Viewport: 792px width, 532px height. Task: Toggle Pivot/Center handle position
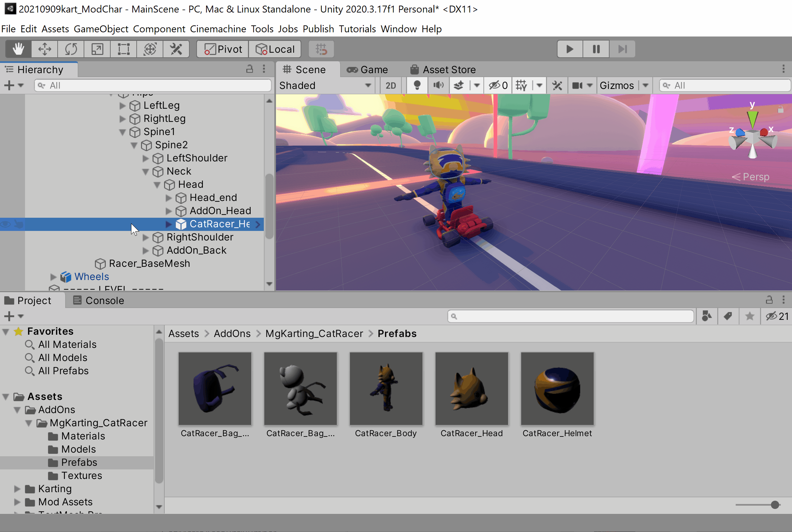[223, 49]
